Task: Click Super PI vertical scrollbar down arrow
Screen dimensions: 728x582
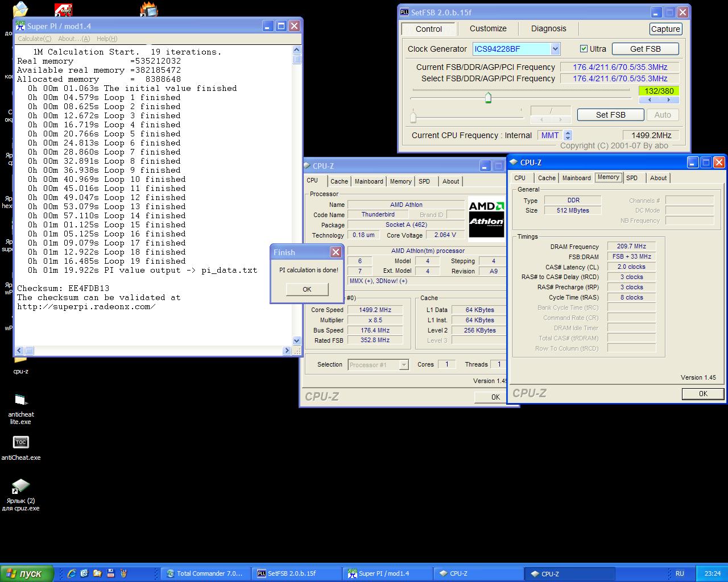Action: tap(296, 340)
